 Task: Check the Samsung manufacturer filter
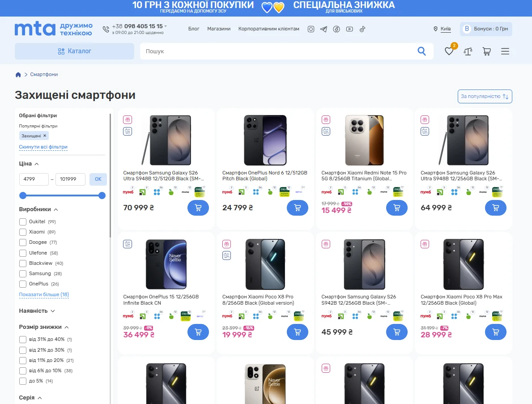(x=23, y=274)
